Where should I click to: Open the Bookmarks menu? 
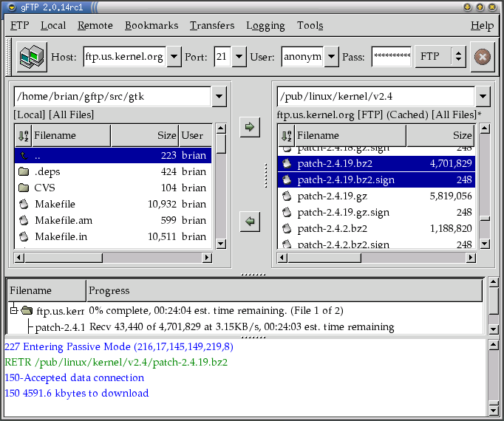pyautogui.click(x=151, y=25)
